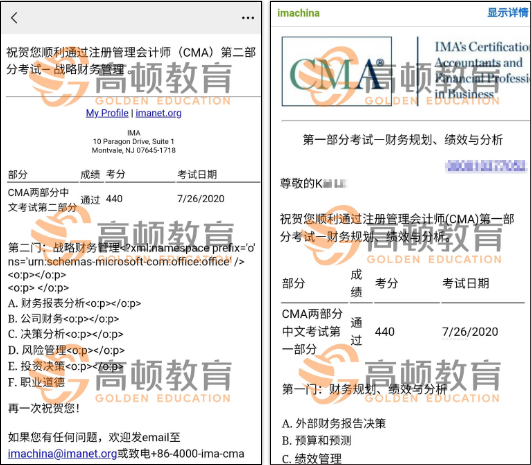
Task: Click 'CMA两部分中文考试第二部分' cell
Action: tap(42, 200)
